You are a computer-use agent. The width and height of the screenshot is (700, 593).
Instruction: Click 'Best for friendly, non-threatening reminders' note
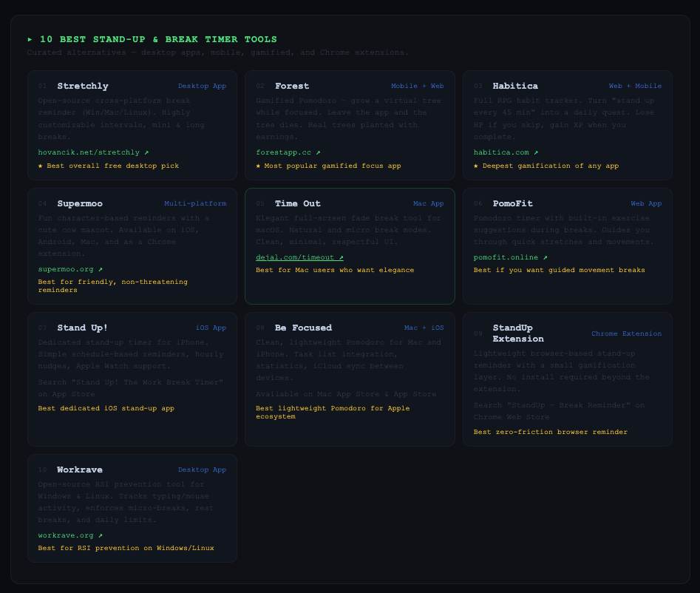113,286
